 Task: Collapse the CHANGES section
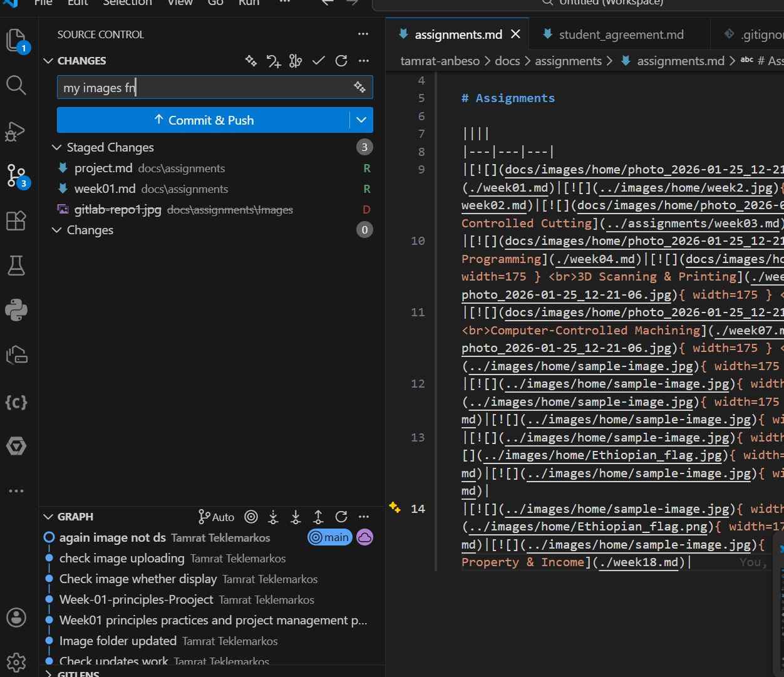point(48,61)
